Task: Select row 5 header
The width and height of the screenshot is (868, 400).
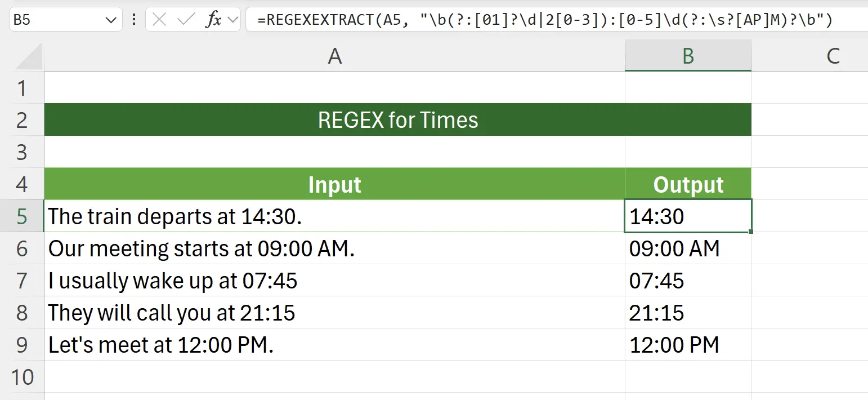Action: pyautogui.click(x=23, y=216)
